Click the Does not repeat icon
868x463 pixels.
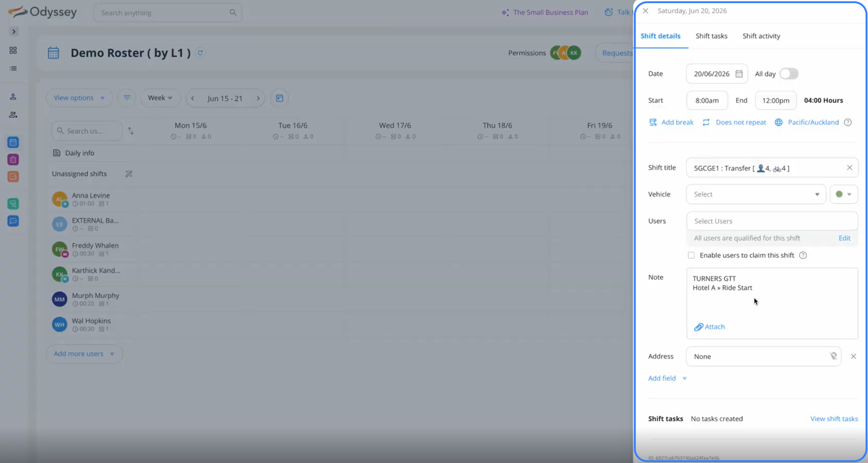click(706, 122)
